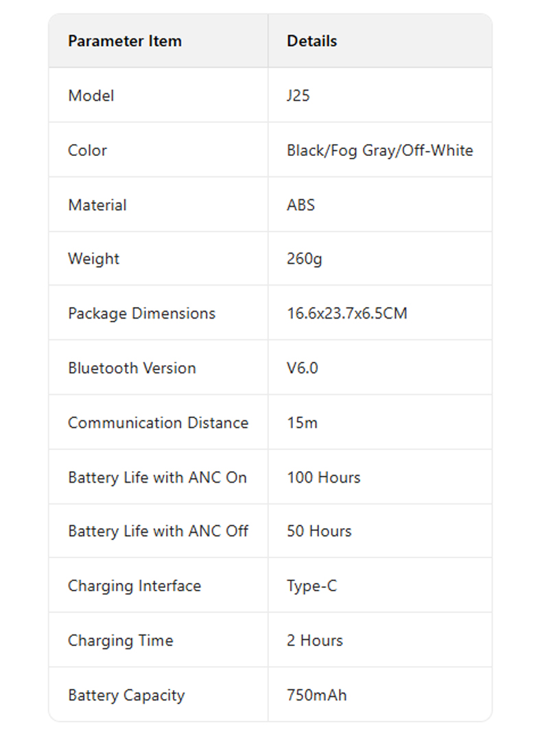Viewport: 542px width, 756px height.
Task: Click the Parameter Item column header
Action: (124, 41)
